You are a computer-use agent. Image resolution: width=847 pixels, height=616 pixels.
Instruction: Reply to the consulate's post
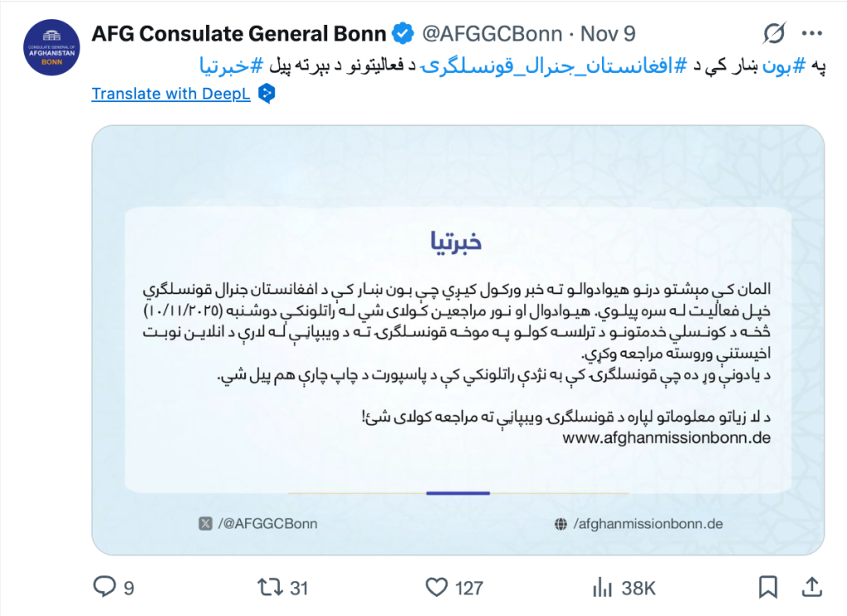click(103, 588)
